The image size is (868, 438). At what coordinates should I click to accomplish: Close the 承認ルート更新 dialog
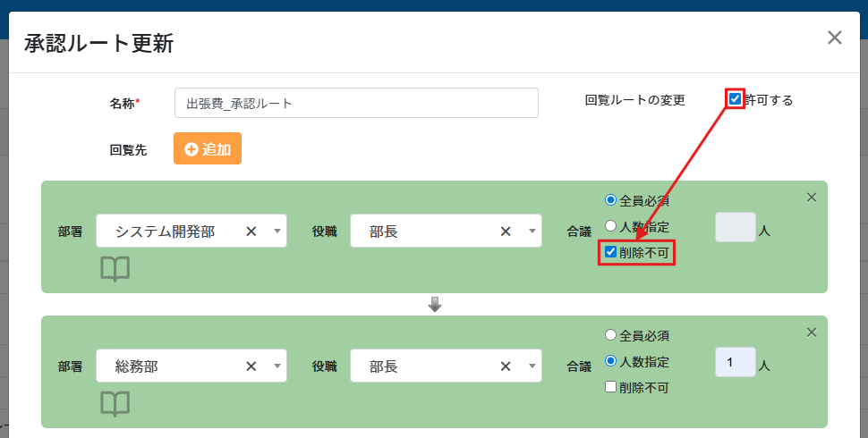(835, 38)
